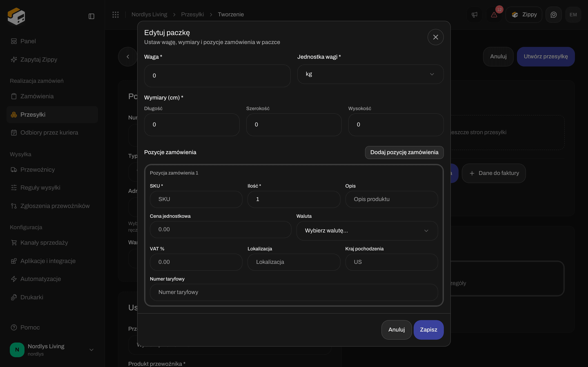Click the Waga input field
This screenshot has height=367, width=588.
[x=217, y=76]
